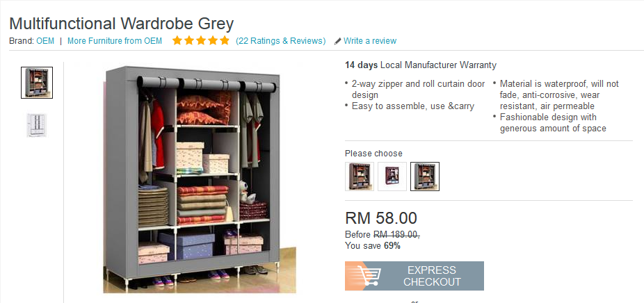The width and height of the screenshot is (644, 303).
Task: Click the Express Checkout button
Action: click(x=414, y=276)
